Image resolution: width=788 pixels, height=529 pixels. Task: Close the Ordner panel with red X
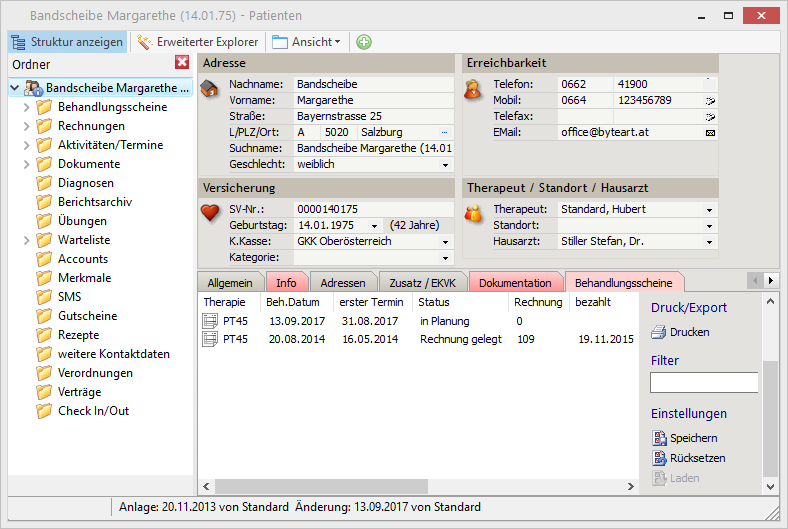[182, 63]
